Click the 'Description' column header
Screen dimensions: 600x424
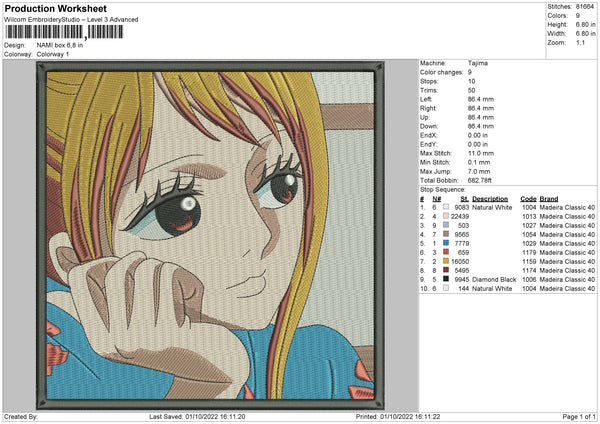pos(490,199)
